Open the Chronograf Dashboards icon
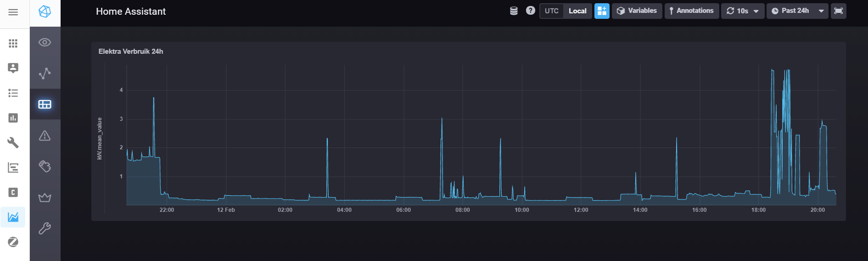 coord(45,104)
